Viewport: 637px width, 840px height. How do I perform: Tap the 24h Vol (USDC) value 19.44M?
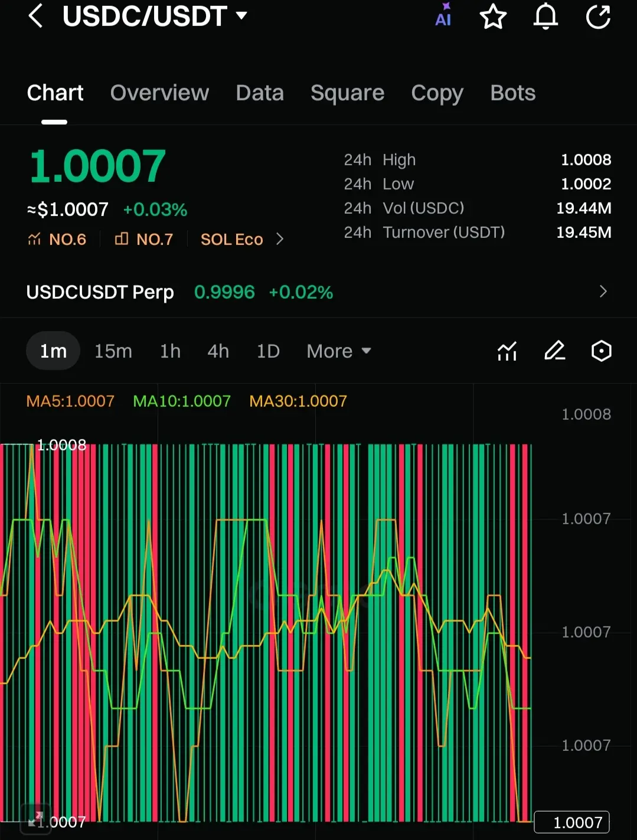point(583,208)
